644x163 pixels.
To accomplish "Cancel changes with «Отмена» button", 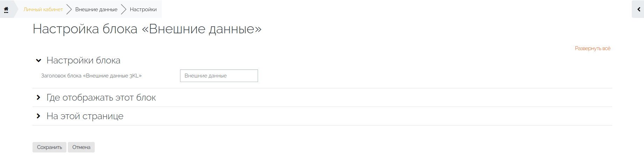I will click(81, 147).
